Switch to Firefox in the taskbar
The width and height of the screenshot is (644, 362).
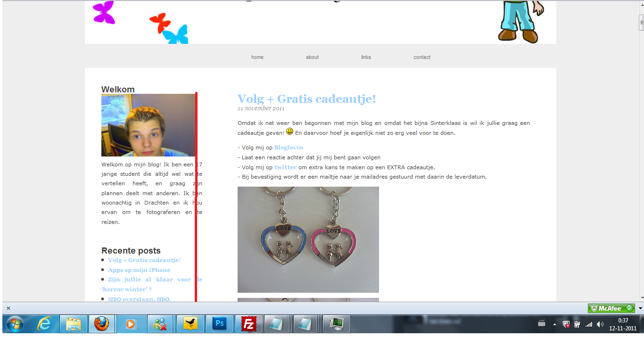(x=101, y=324)
